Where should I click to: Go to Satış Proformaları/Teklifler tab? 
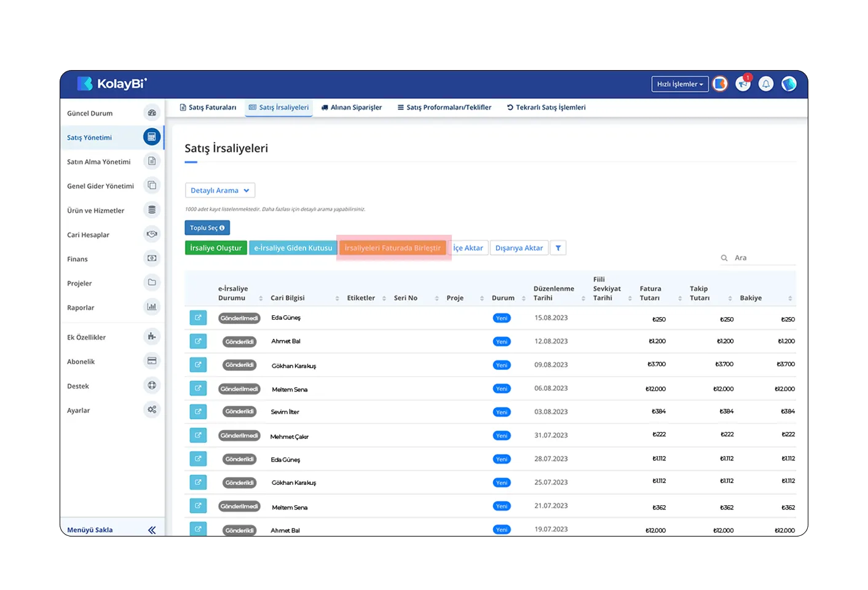tap(444, 108)
